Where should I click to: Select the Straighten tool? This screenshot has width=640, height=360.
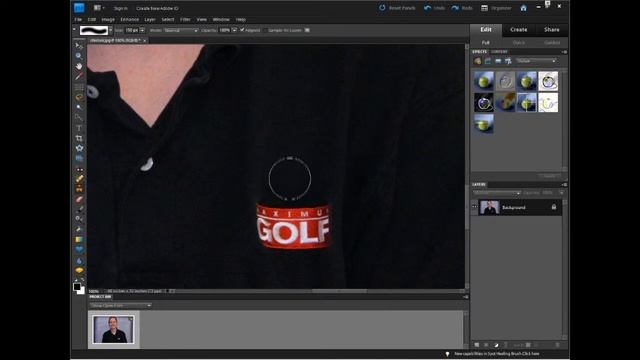point(79,158)
